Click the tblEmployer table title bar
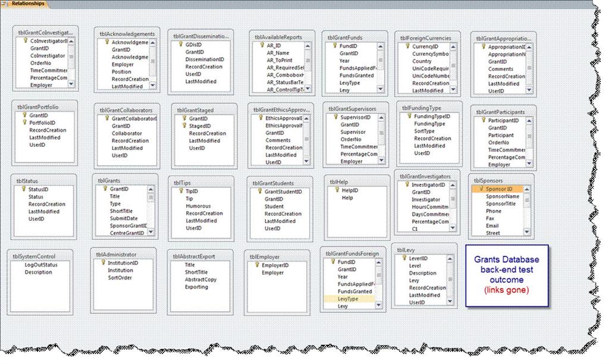Image resolution: width=609 pixels, height=364 pixels. [x=277, y=257]
